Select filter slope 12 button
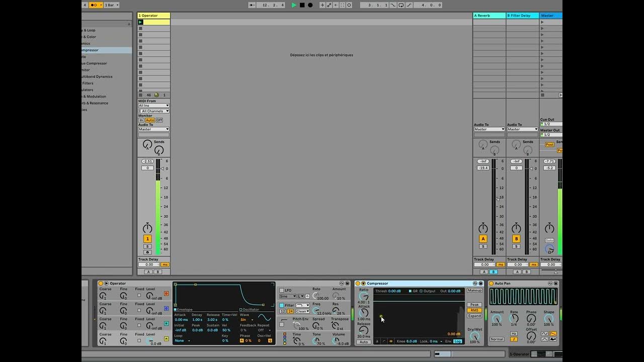This screenshot has height=362, width=644. click(x=283, y=311)
